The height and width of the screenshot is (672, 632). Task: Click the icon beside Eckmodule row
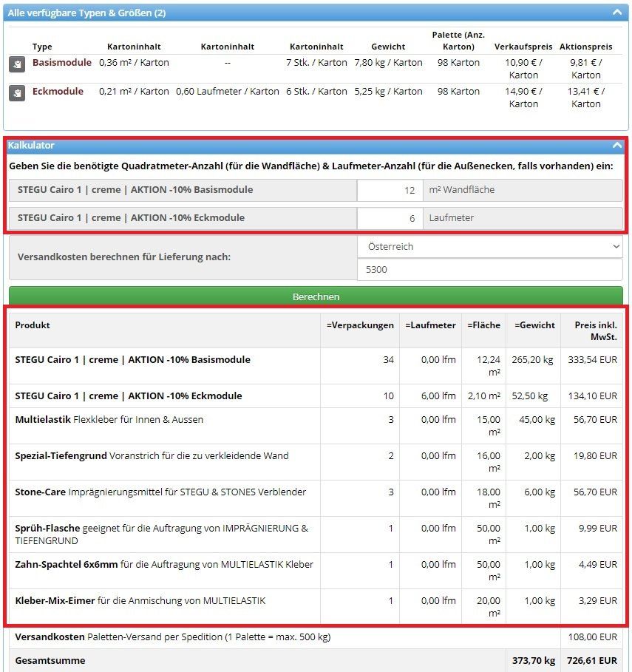(17, 93)
